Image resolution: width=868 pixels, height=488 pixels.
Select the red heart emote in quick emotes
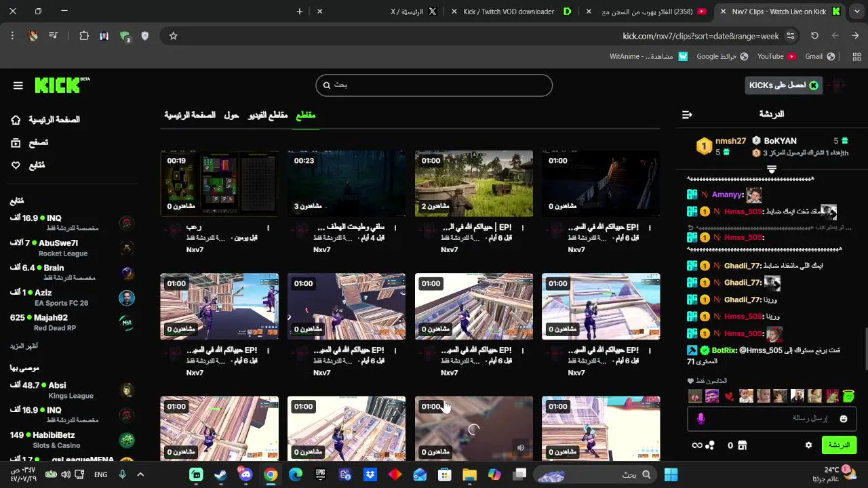pyautogui.click(x=729, y=396)
